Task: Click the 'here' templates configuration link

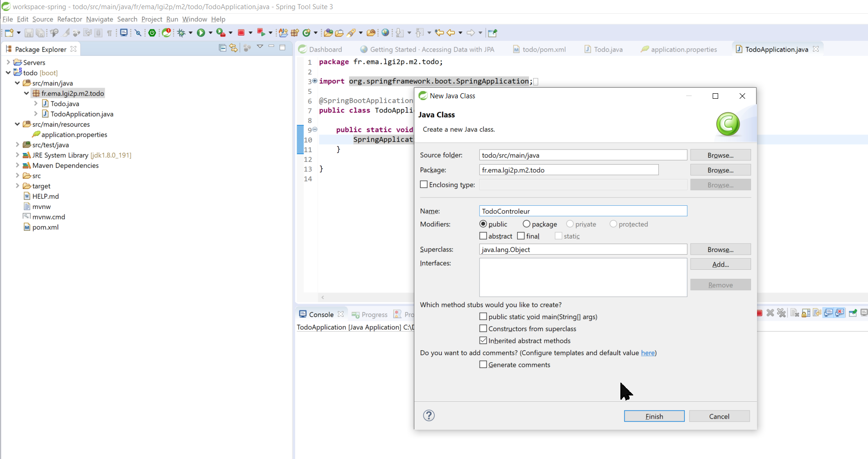Action: pos(648,352)
